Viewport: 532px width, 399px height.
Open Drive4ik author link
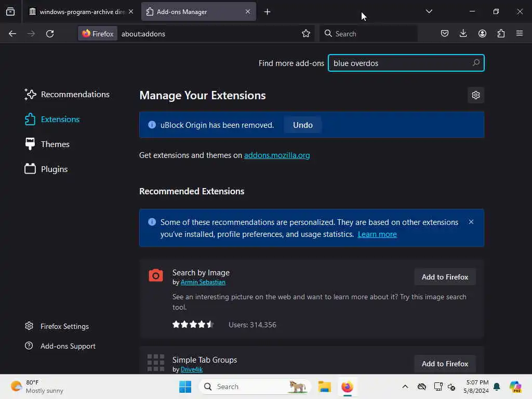point(191,369)
